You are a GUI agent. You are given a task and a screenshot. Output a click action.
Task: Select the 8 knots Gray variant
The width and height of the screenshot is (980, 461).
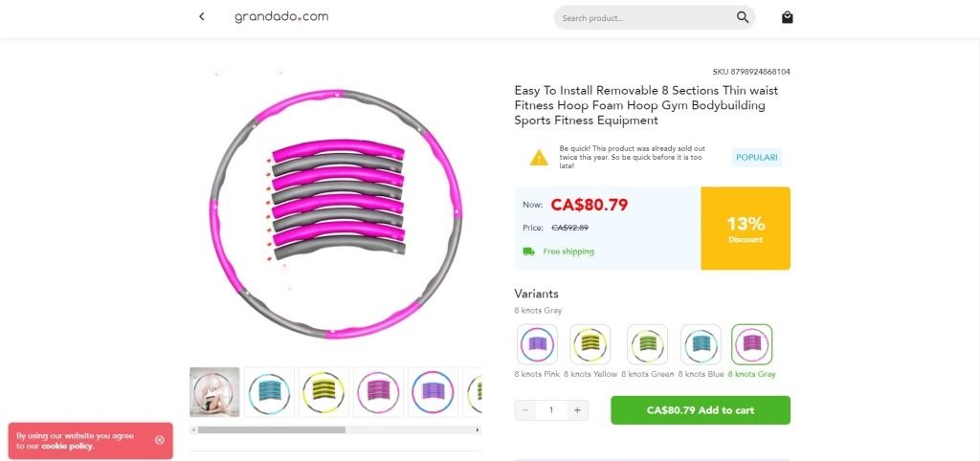(x=752, y=344)
